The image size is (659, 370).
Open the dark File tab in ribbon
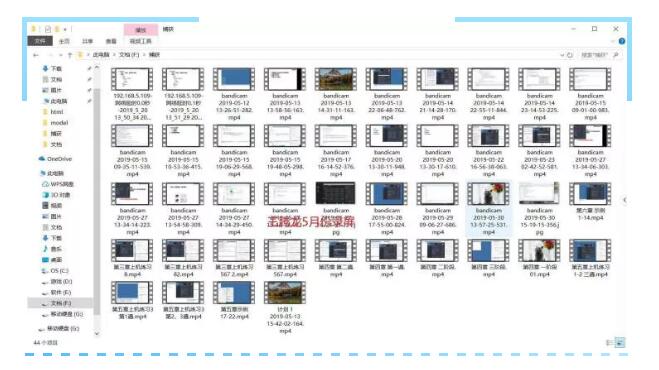coord(40,41)
